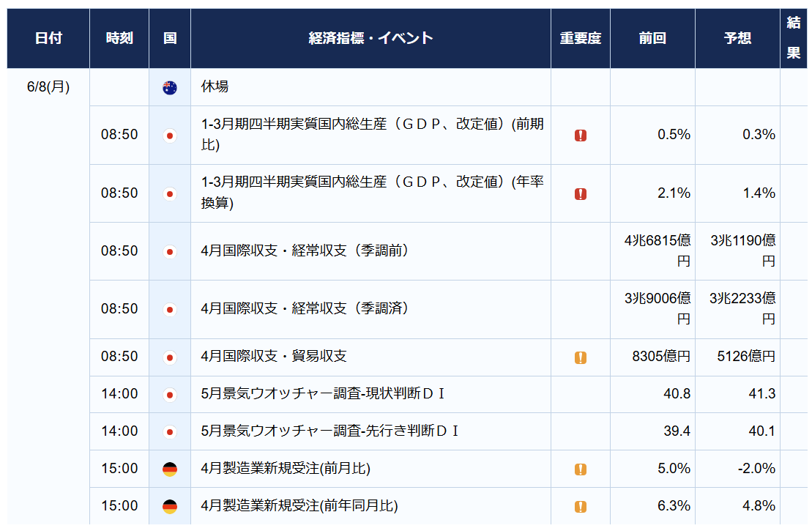Click the 国 column header
The image size is (812, 531).
pyautogui.click(x=170, y=38)
